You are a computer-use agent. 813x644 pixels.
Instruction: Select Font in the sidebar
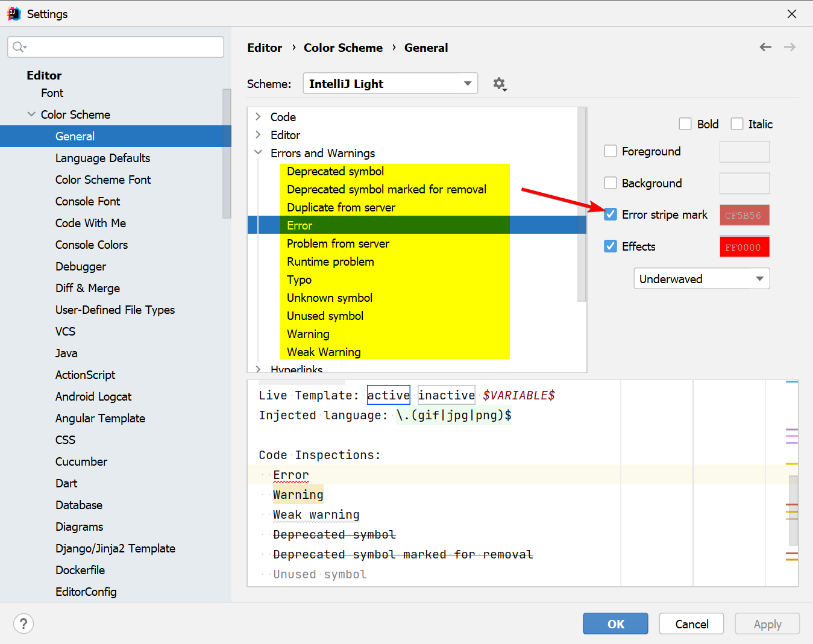click(52, 93)
